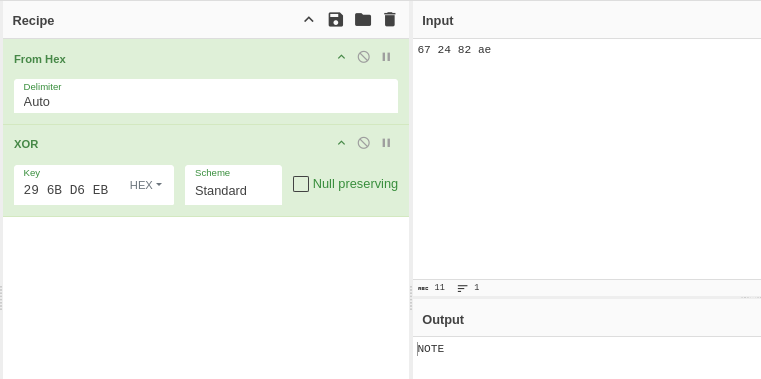Set breakpoint on From Hex operation
This screenshot has height=379, width=761.
[386, 57]
